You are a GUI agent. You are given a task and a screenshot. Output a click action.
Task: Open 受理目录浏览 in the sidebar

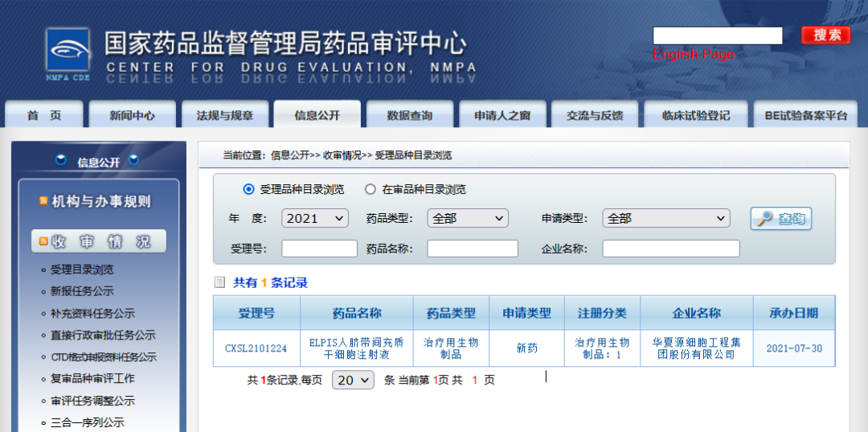82,269
